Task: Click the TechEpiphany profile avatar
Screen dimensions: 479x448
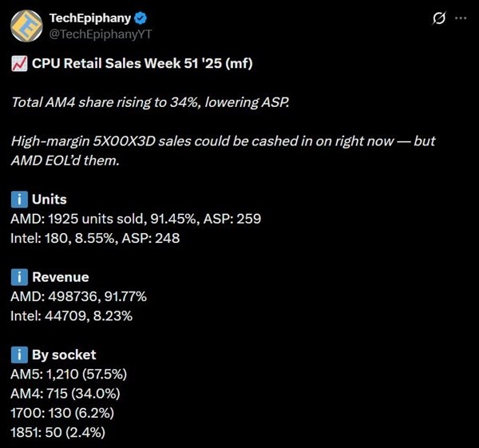Action: click(x=26, y=26)
